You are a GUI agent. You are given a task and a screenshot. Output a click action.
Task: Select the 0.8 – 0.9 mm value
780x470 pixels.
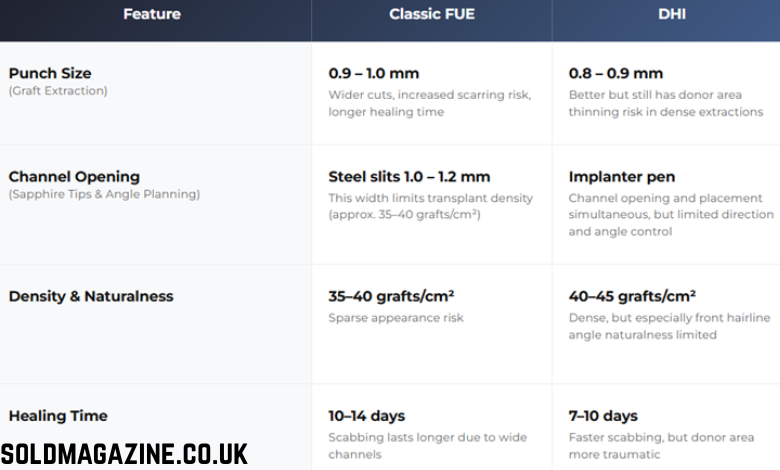pyautogui.click(x=615, y=73)
